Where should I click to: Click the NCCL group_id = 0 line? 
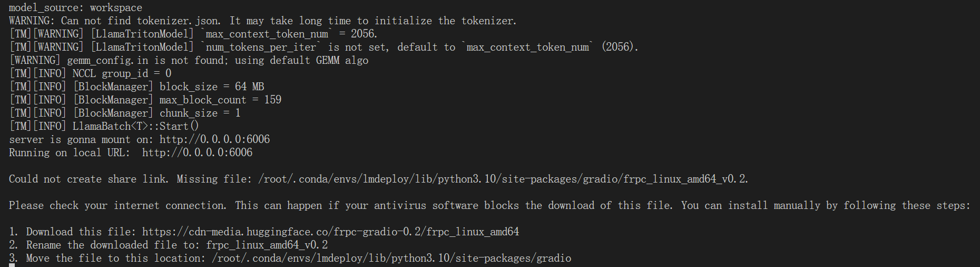(90, 73)
